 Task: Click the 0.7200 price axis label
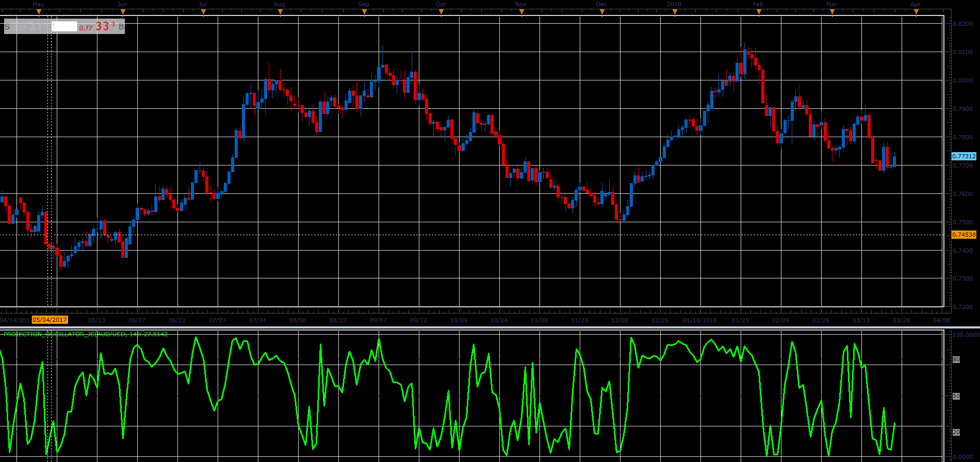click(962, 307)
